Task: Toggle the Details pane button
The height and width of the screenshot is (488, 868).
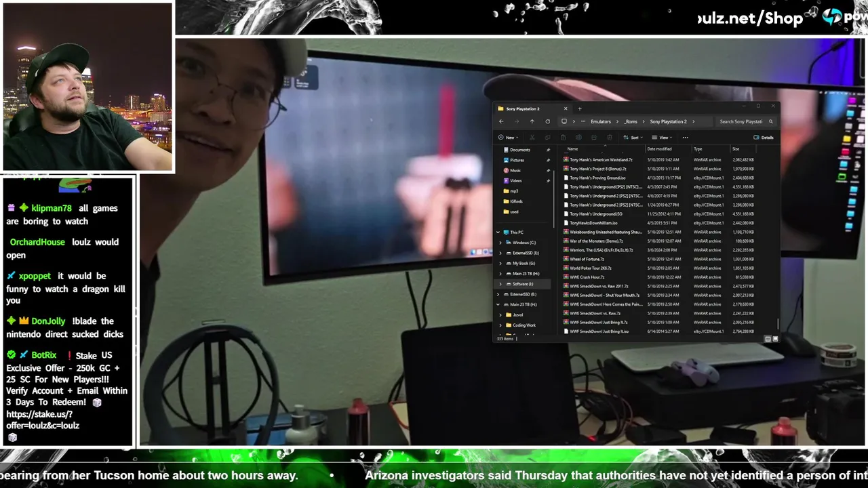Action: click(764, 138)
